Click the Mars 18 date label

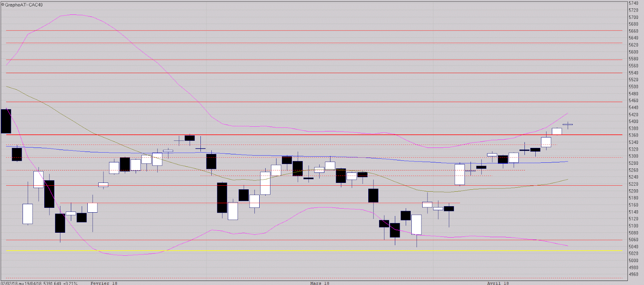320,283
